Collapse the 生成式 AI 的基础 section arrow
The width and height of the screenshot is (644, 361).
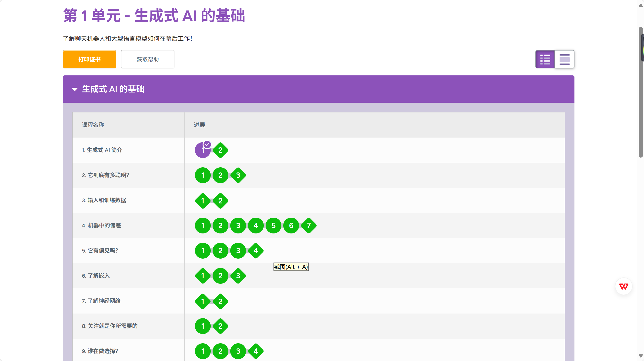(x=74, y=89)
